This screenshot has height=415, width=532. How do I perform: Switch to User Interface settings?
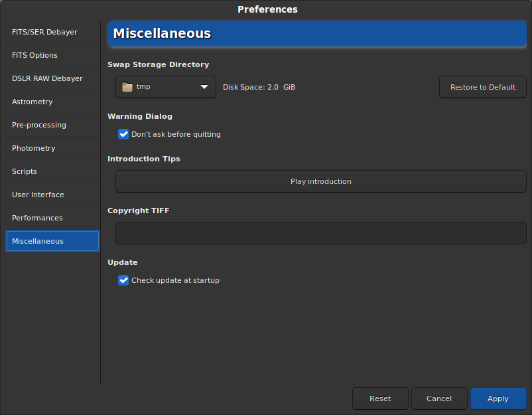(38, 195)
